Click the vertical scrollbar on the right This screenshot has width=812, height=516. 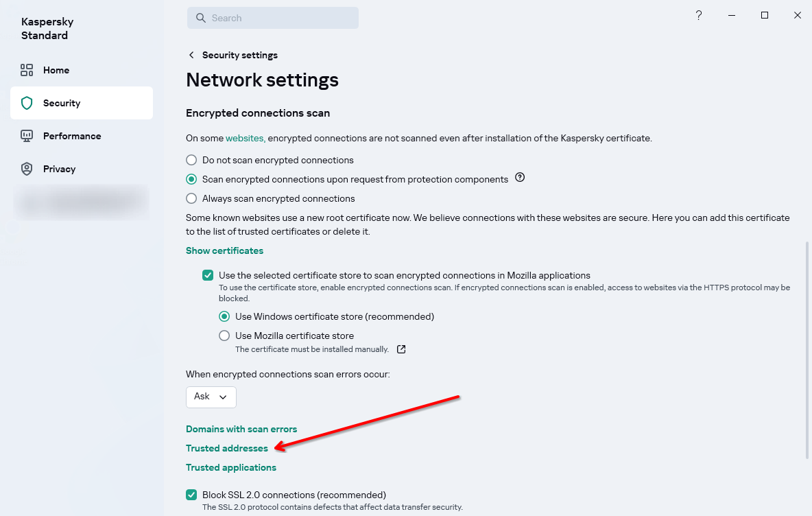point(807,350)
